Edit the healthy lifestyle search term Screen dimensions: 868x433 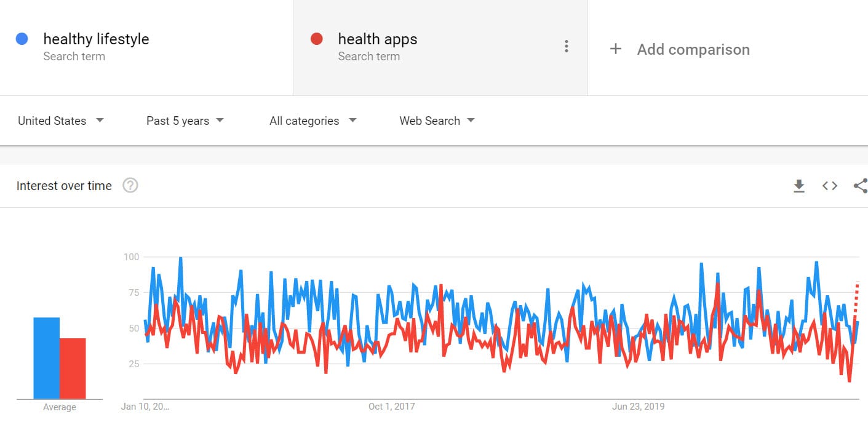[x=96, y=39]
